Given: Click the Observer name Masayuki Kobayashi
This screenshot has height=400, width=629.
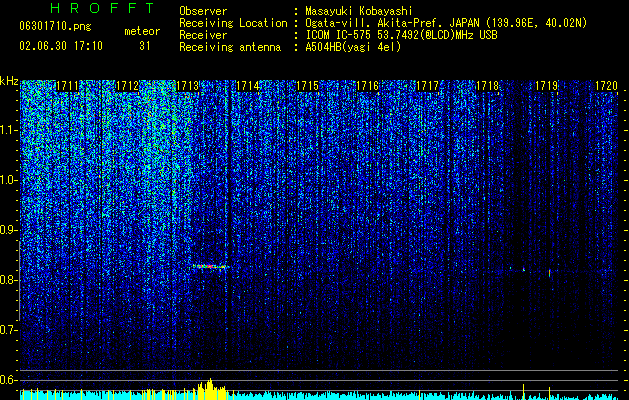Looking at the screenshot, I should (359, 11).
